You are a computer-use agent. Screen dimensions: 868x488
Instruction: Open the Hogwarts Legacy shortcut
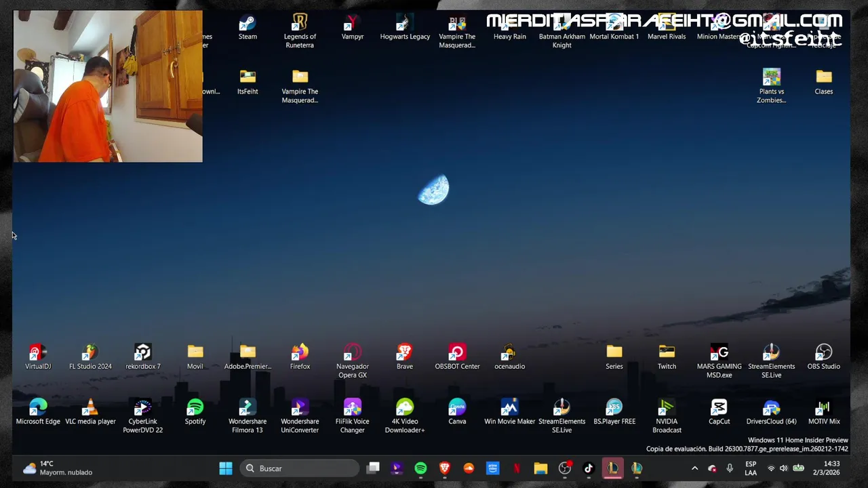pyautogui.click(x=405, y=28)
